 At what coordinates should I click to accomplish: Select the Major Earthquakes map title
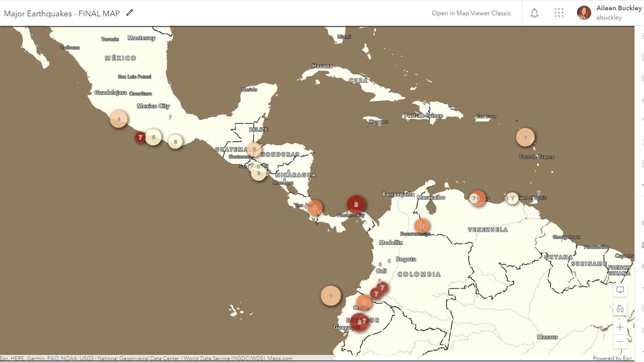[62, 13]
